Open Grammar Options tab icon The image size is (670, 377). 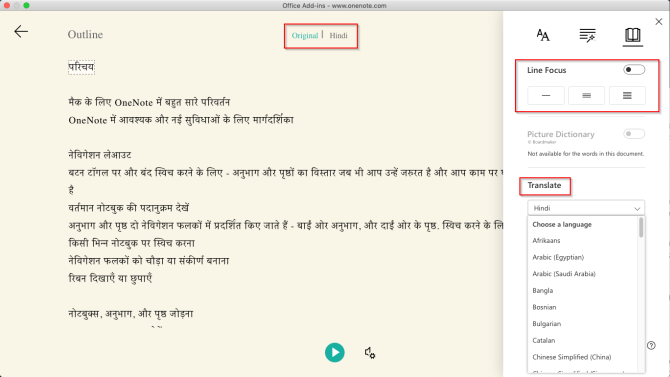(588, 35)
